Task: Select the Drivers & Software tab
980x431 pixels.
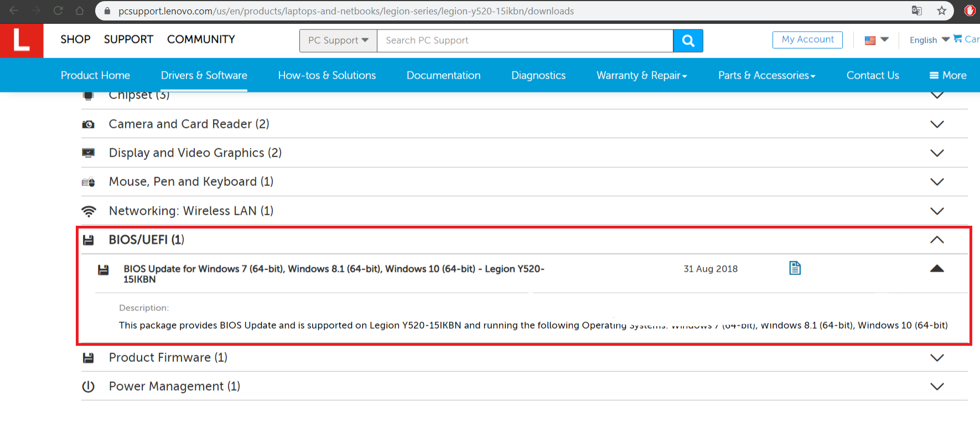Action: point(204,75)
